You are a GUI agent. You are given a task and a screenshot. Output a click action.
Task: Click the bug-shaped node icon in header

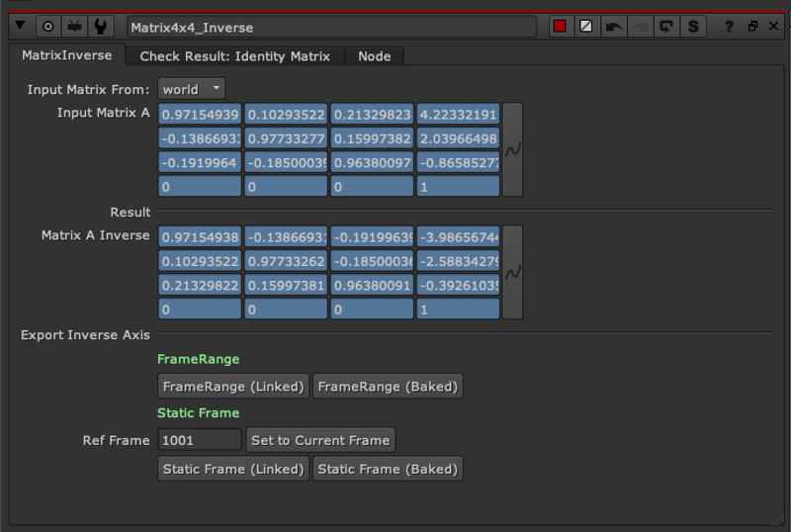click(x=75, y=27)
